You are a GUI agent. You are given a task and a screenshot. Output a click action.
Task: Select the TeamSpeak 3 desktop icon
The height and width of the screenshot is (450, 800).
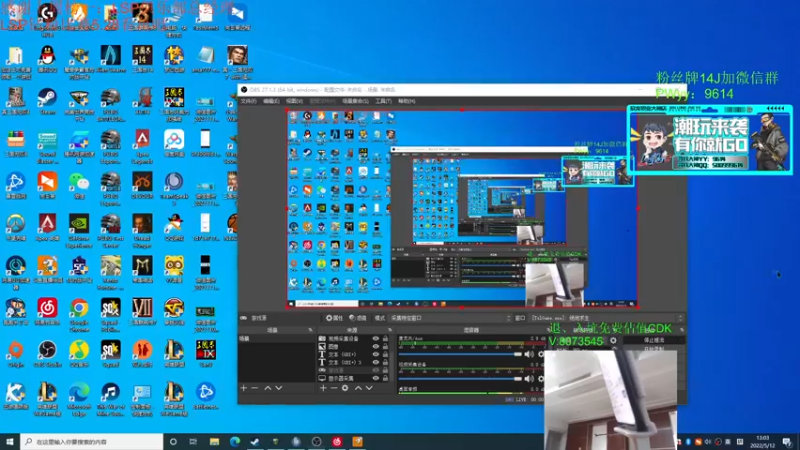coord(173,188)
